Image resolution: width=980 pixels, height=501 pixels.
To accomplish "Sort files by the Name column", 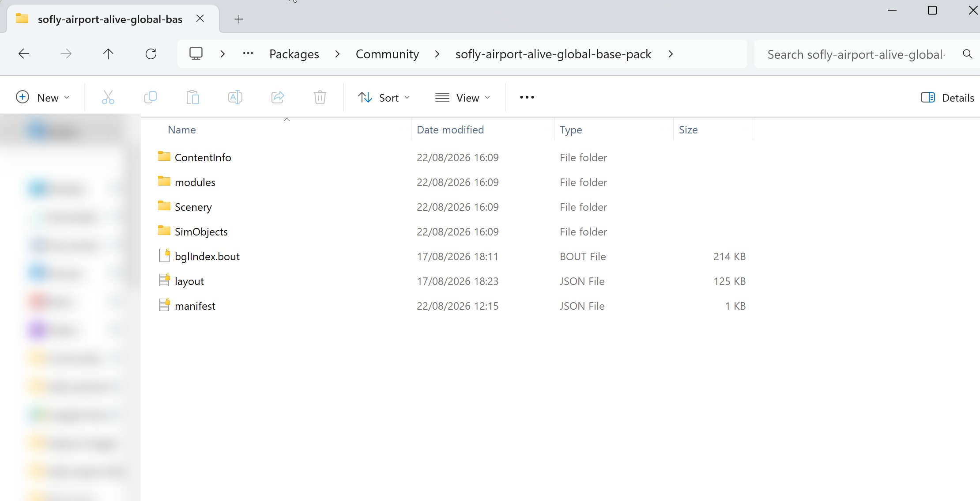I will click(x=182, y=130).
